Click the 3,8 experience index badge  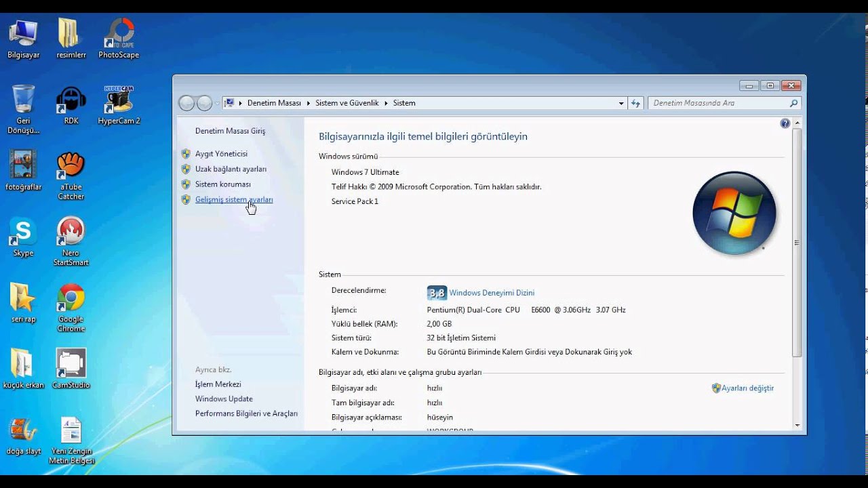click(x=437, y=293)
